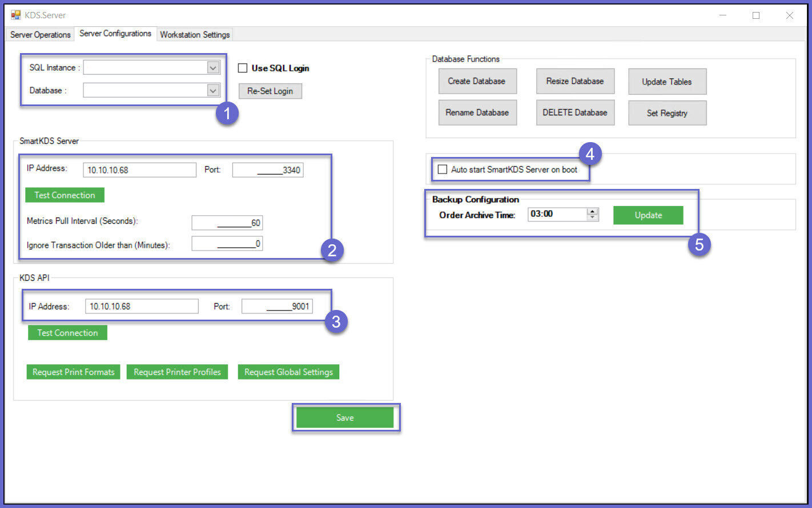Image resolution: width=812 pixels, height=508 pixels.
Task: Switch to the Server Operations tab
Action: (40, 35)
